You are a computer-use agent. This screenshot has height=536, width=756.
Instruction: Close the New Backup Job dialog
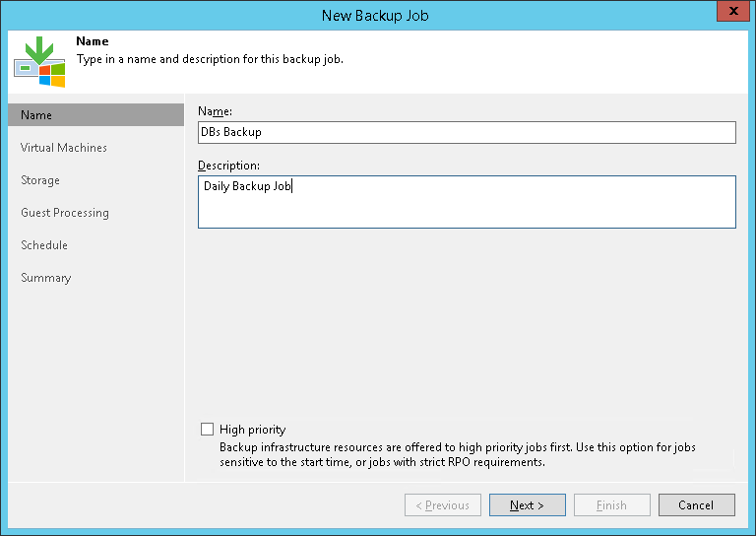pos(729,15)
